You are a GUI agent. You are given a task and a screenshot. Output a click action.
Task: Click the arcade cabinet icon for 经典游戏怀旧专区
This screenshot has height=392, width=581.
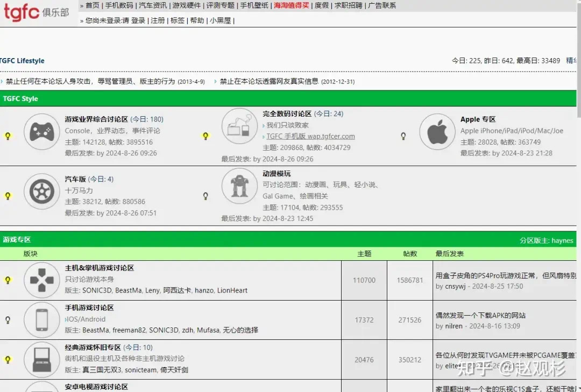click(42, 359)
